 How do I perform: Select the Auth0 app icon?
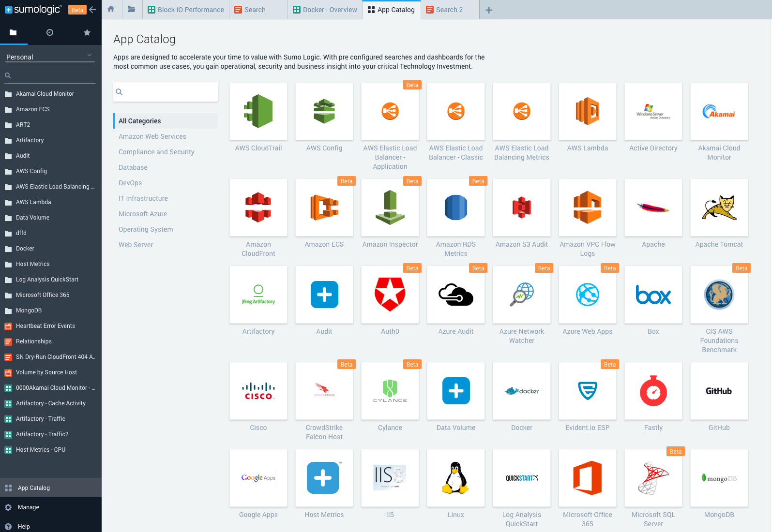pos(390,295)
